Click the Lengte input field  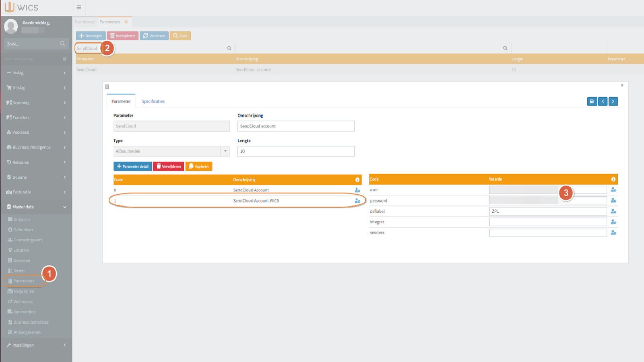296,151
